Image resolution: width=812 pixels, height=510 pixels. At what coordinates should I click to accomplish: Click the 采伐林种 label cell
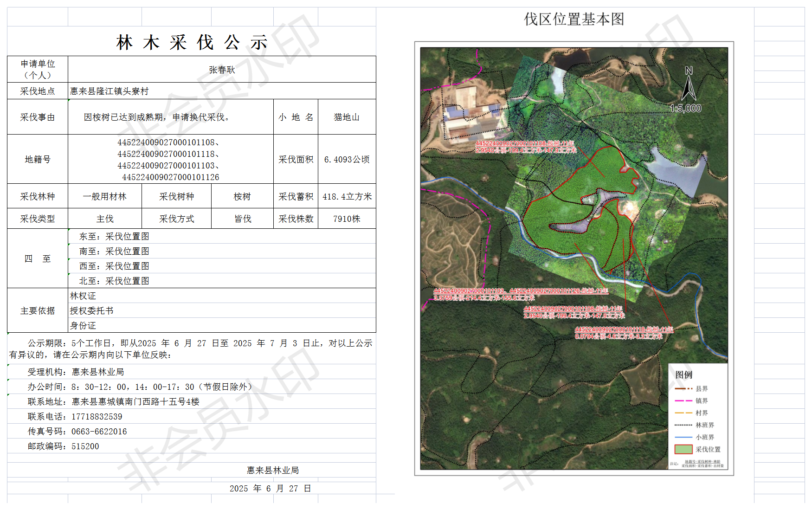[38, 196]
